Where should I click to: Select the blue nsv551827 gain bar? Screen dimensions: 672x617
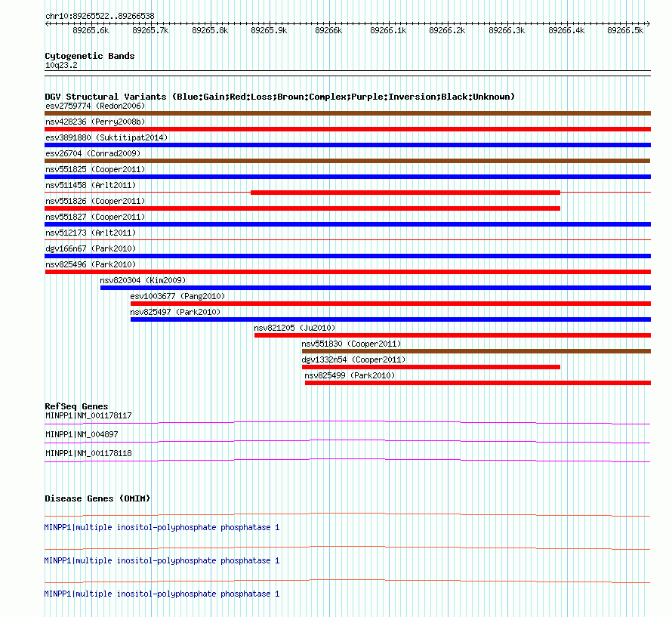(x=347, y=224)
